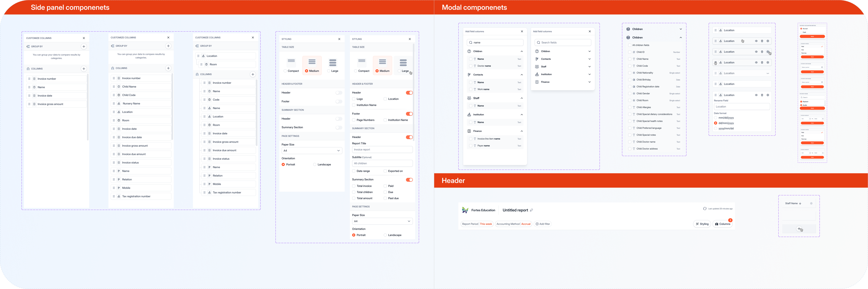Toggle the eye icon in Location row above Rename Field
Image resolution: width=868 pixels, height=289 pixels.
point(756,95)
